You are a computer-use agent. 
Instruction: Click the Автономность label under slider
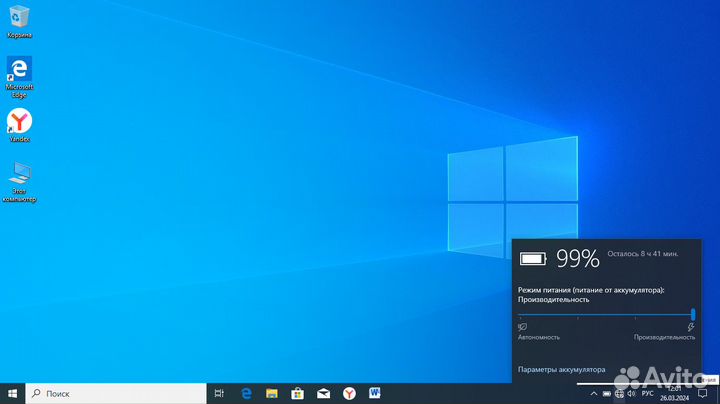pos(539,337)
